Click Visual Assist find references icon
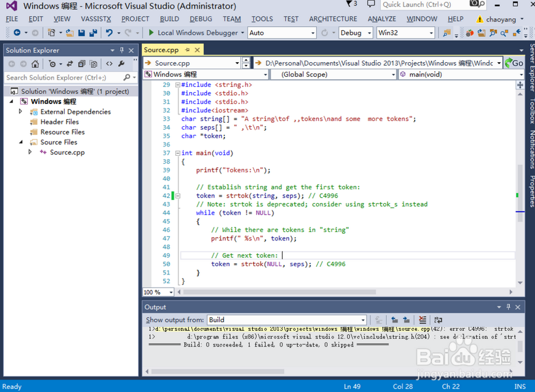Screen dimensions: 535x392 pyautogui.click(x=505, y=33)
